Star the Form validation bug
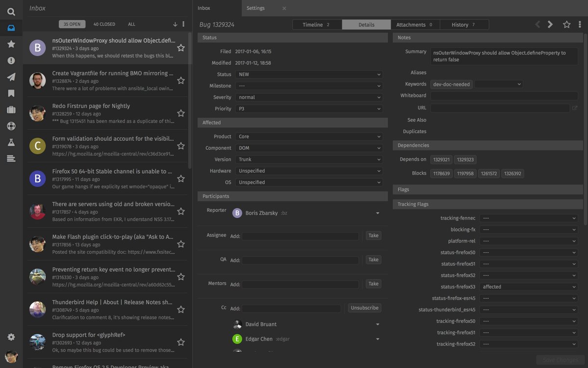Viewport: 588px width, 368px height. point(181,146)
